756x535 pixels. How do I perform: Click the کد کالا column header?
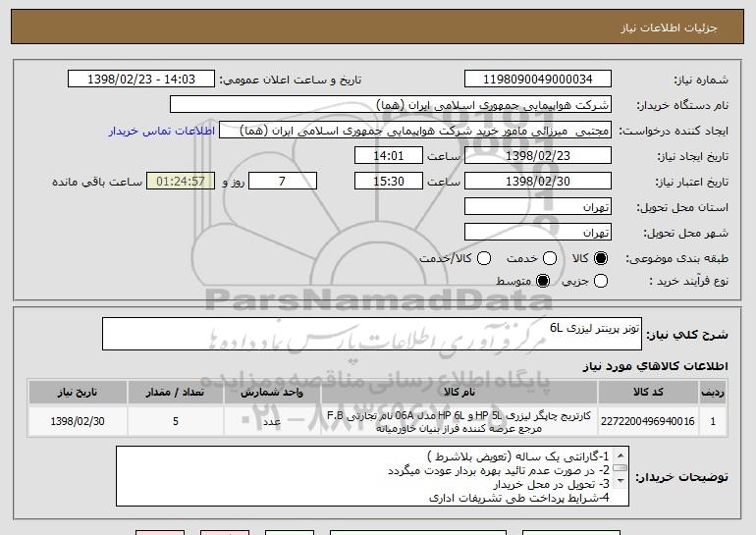[x=648, y=392]
